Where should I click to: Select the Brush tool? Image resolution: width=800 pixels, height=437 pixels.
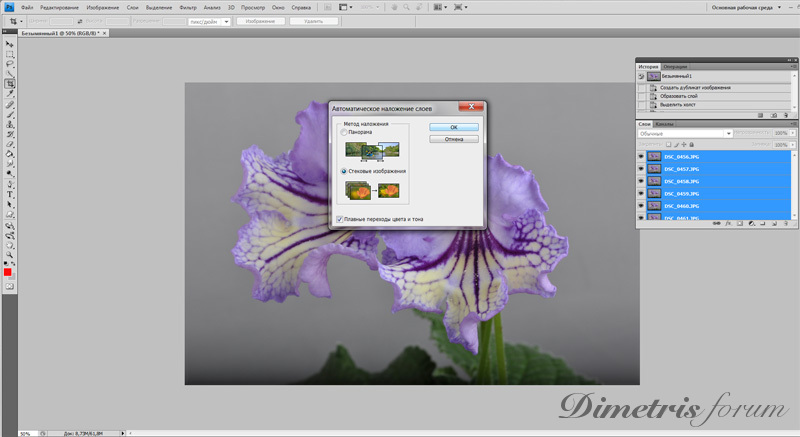pos(9,115)
